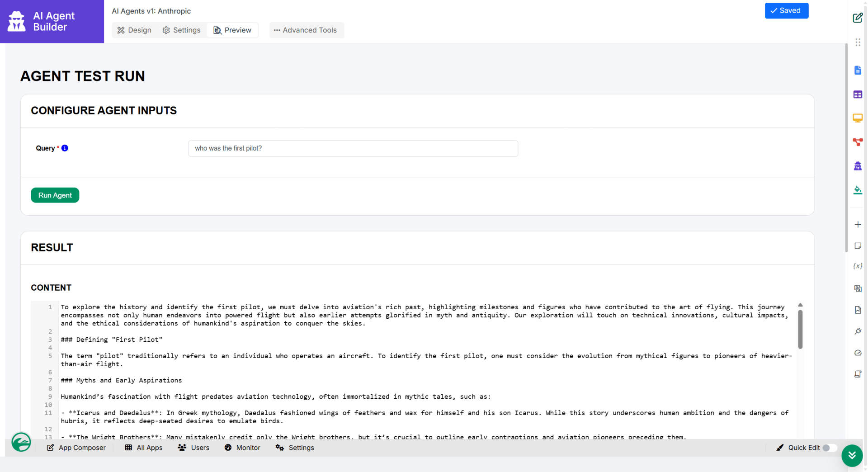Open the plug connector icon in sidebar
The height and width of the screenshot is (472, 868).
click(x=857, y=331)
